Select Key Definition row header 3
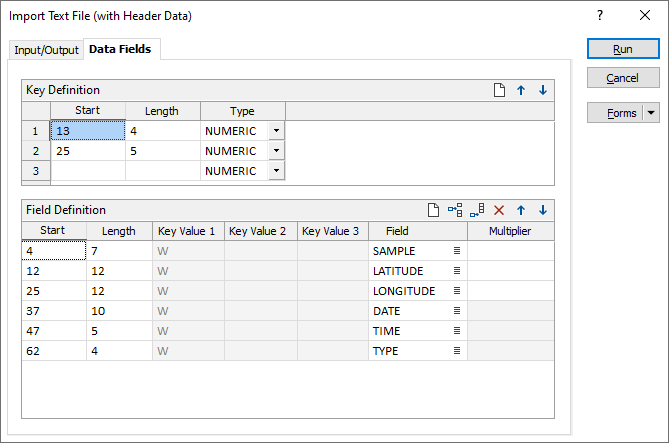This screenshot has width=669, height=443. tap(36, 171)
